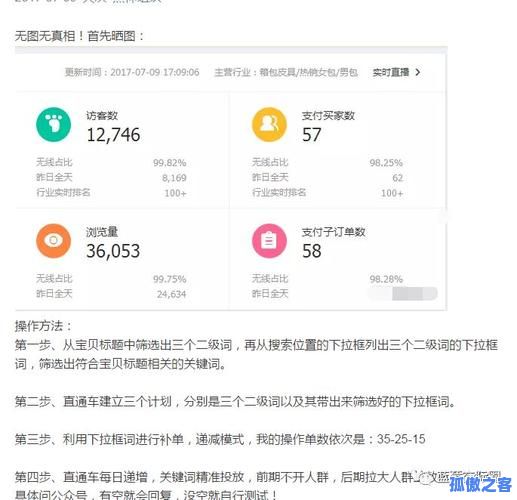Click the paragraph starting 第四步
Viewport: 517px width, 500px height.
click(257, 485)
